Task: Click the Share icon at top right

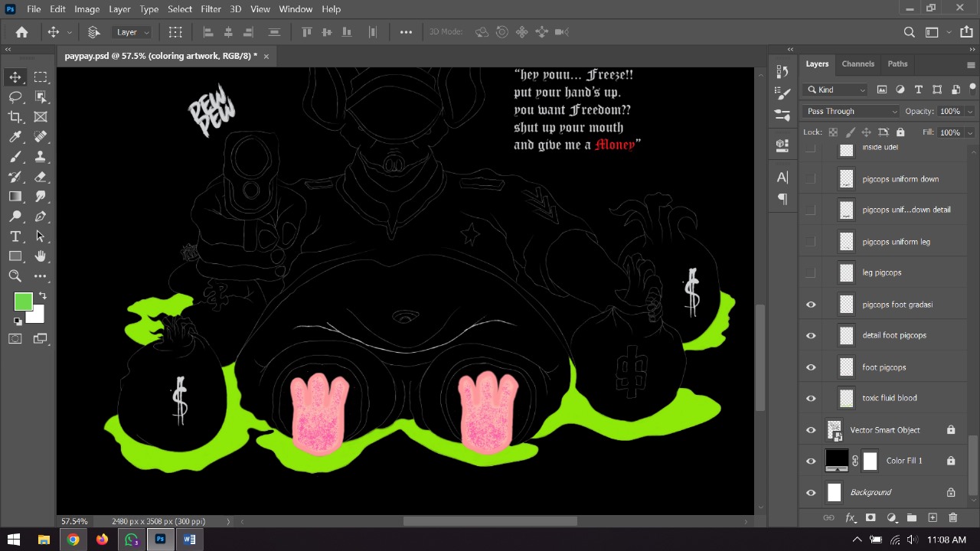Action: click(x=966, y=32)
